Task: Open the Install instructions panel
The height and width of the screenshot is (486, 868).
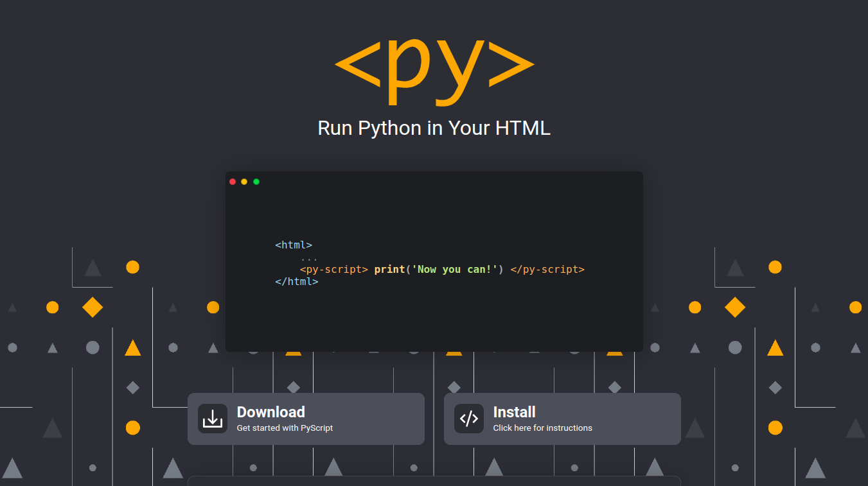Action: [x=562, y=418]
